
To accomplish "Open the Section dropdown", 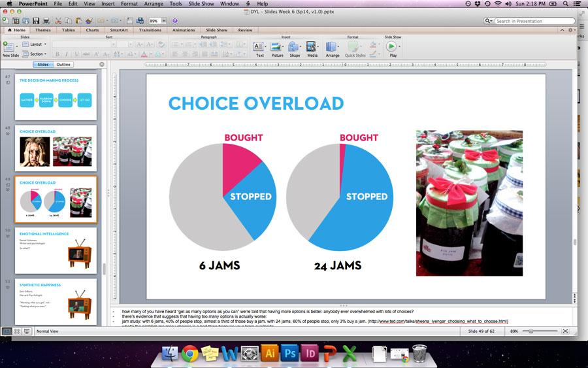I will (x=35, y=54).
